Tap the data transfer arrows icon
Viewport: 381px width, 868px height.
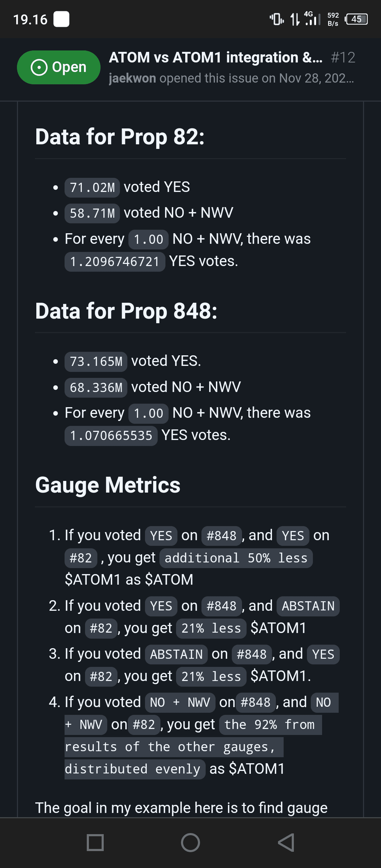[295, 19]
